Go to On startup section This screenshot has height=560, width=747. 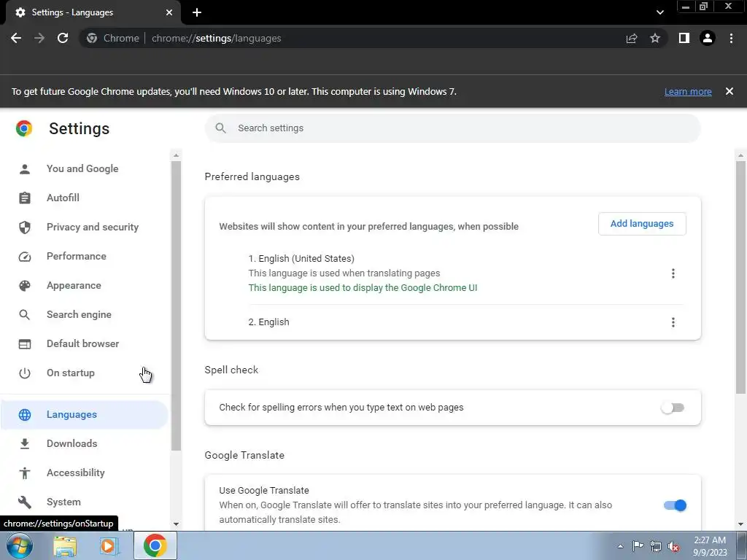tap(85, 373)
